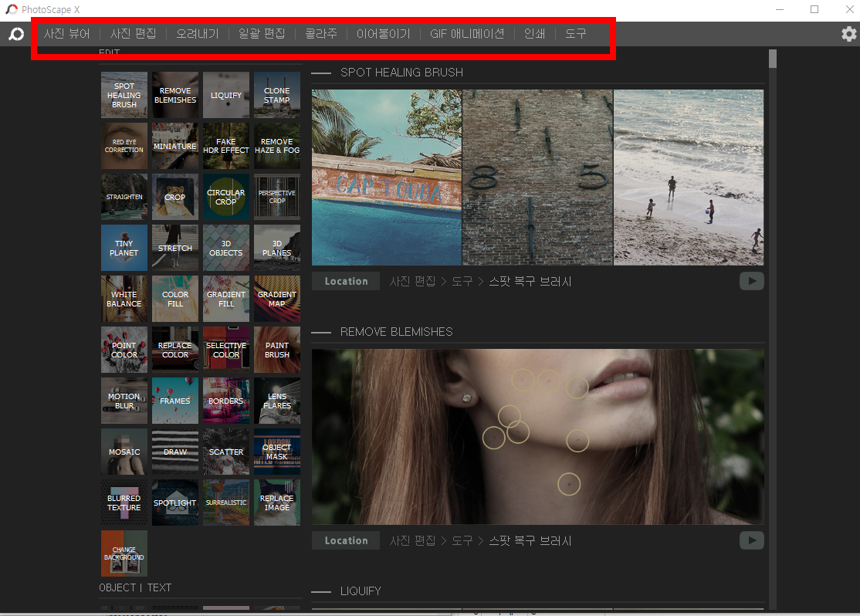860x616 pixels.
Task: Click the REMOVE BLEMISHES section title
Action: [x=397, y=332]
